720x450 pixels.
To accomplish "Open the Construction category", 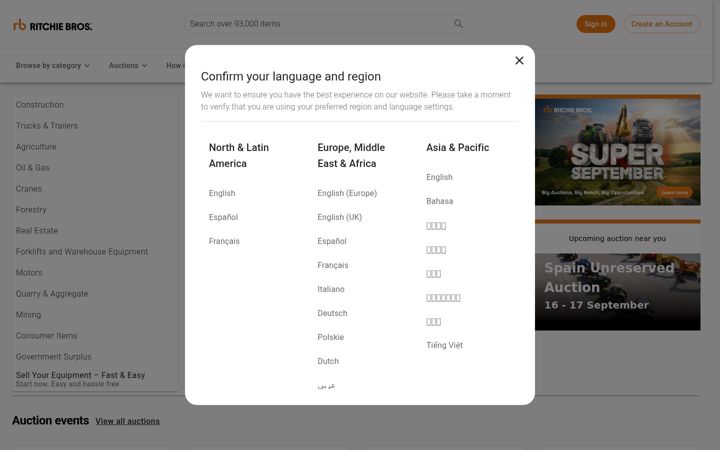I will [x=39, y=105].
